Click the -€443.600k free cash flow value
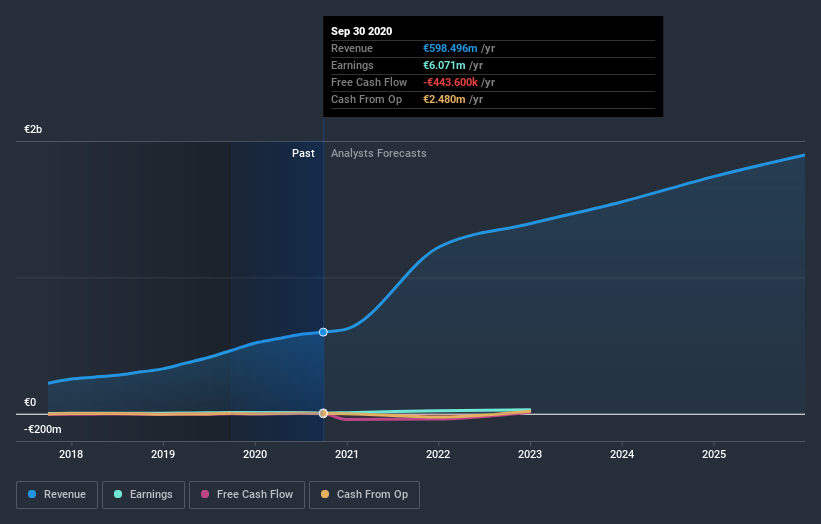 [450, 82]
